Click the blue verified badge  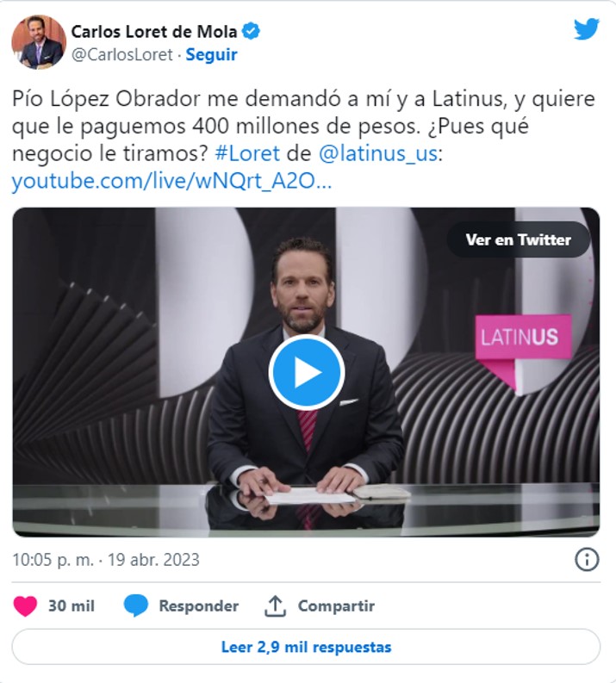point(251,31)
